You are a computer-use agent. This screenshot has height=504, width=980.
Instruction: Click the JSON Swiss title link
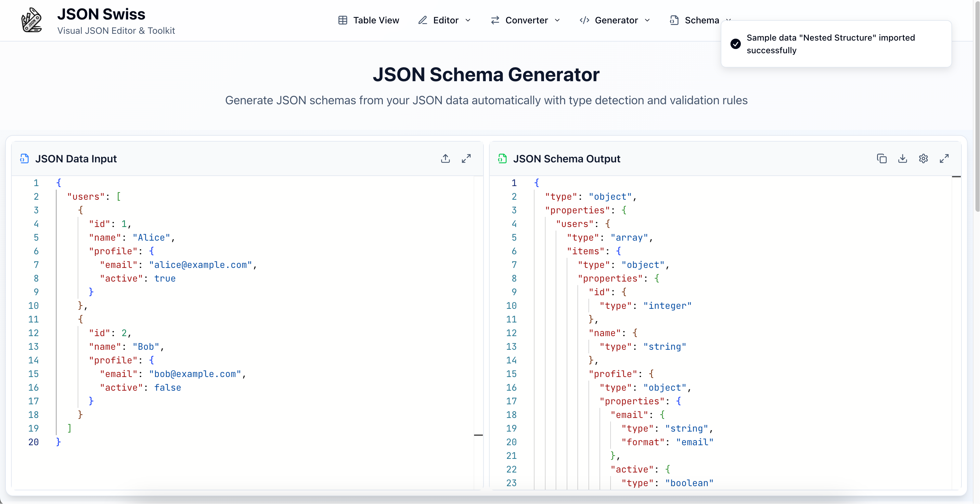(101, 14)
